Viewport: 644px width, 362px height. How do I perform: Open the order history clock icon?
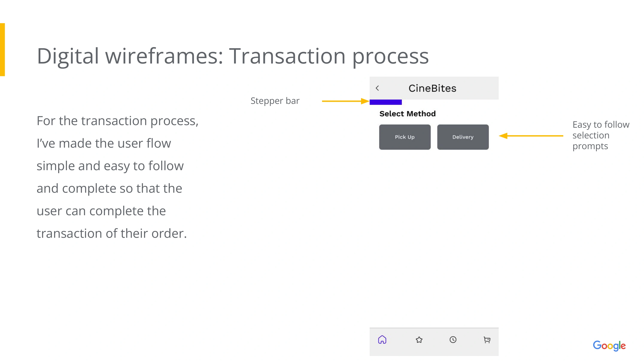tap(453, 340)
